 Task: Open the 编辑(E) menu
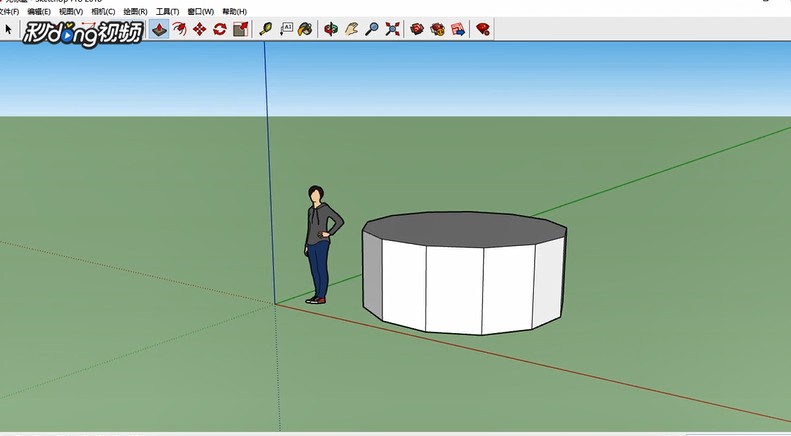point(39,11)
